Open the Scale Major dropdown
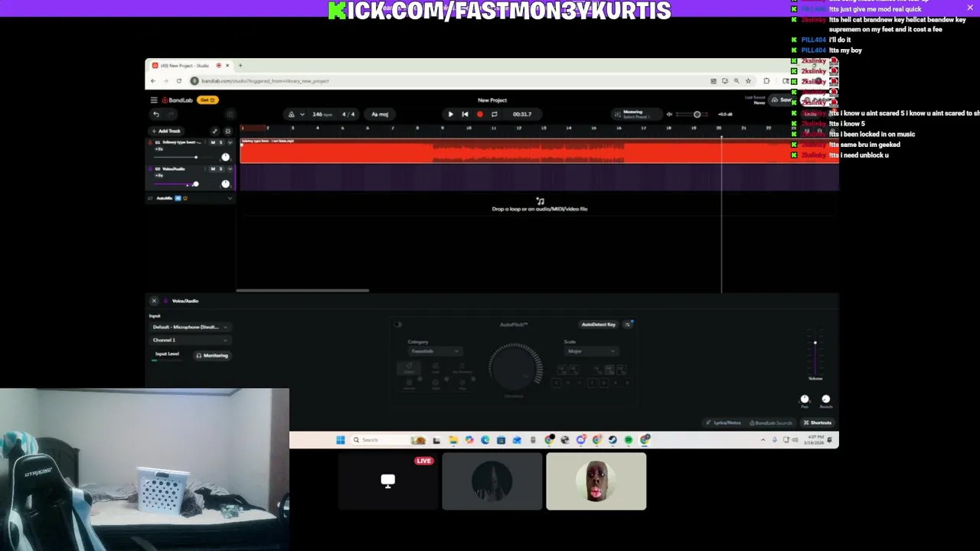 click(591, 351)
